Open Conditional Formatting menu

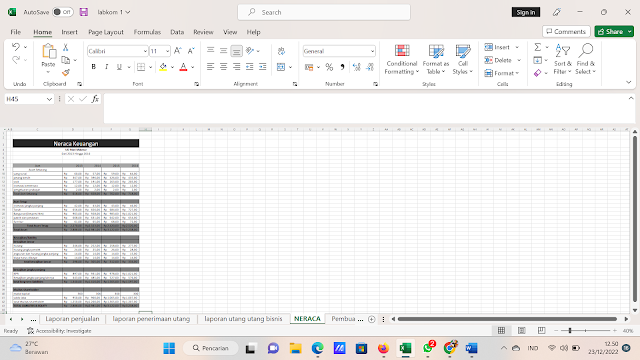tap(402, 60)
